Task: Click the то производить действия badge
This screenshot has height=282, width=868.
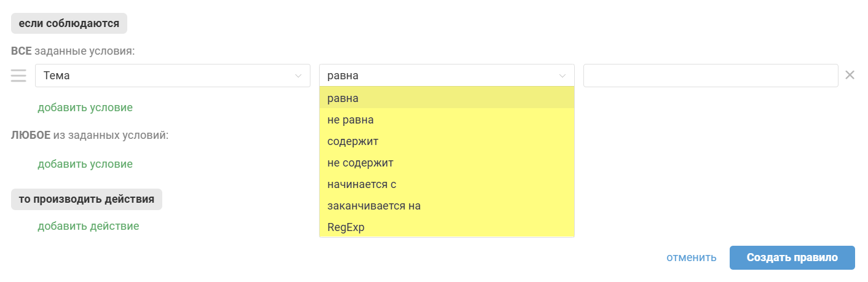Action: tap(86, 200)
